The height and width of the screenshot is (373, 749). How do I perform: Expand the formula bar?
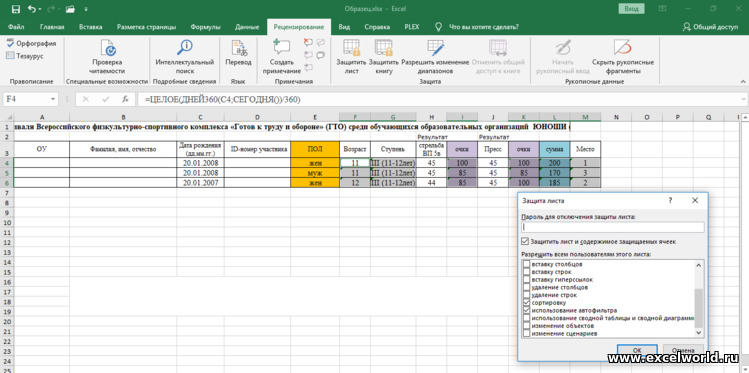744,99
